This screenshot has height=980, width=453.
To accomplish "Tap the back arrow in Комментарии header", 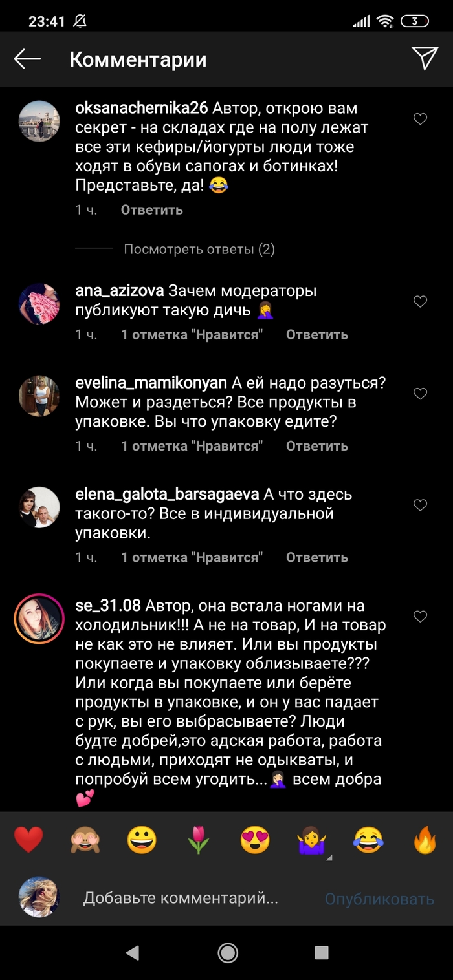I will coord(27,59).
